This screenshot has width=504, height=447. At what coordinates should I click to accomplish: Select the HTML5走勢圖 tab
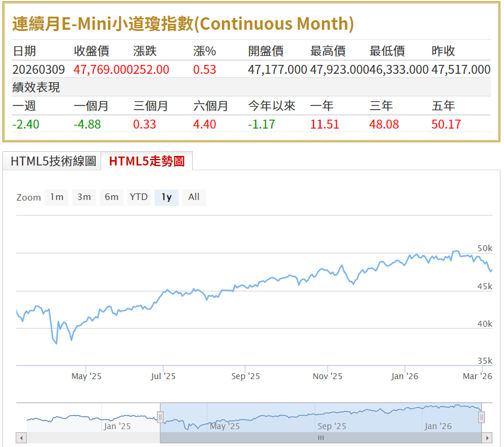146,161
